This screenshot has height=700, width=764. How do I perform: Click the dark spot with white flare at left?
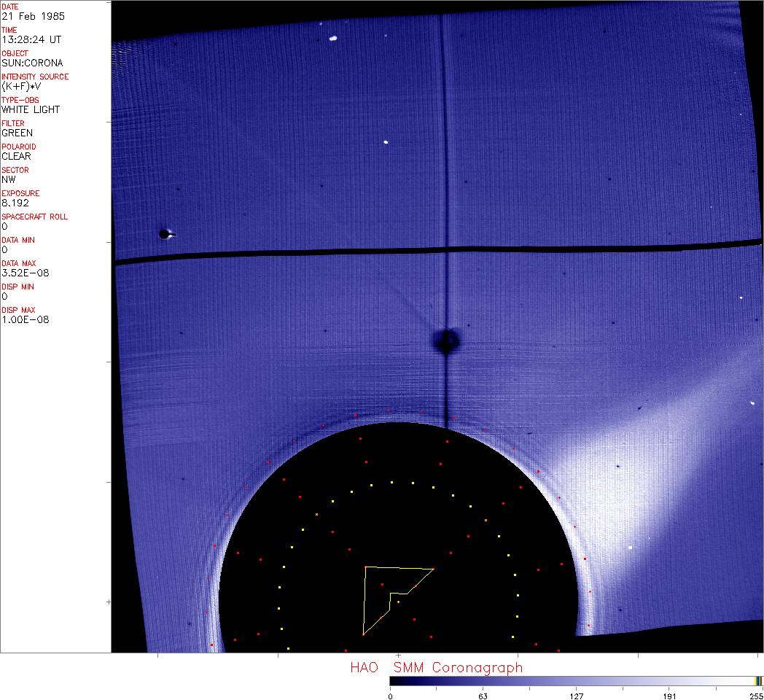coord(165,234)
